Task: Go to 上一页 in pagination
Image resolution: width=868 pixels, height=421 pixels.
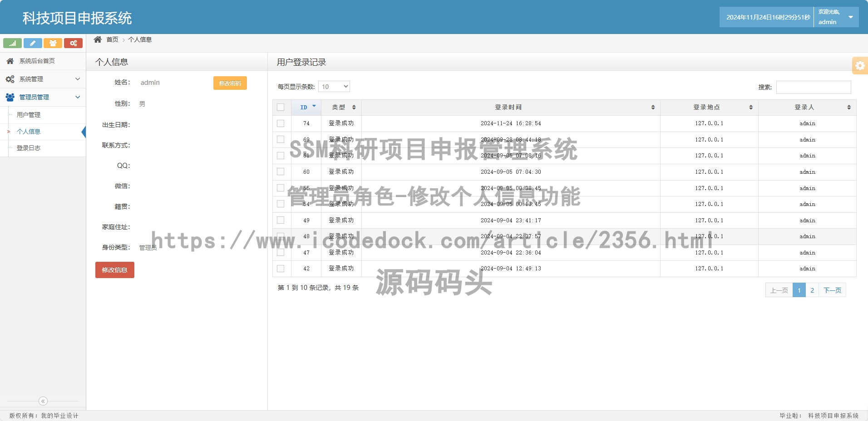Action: tap(779, 290)
